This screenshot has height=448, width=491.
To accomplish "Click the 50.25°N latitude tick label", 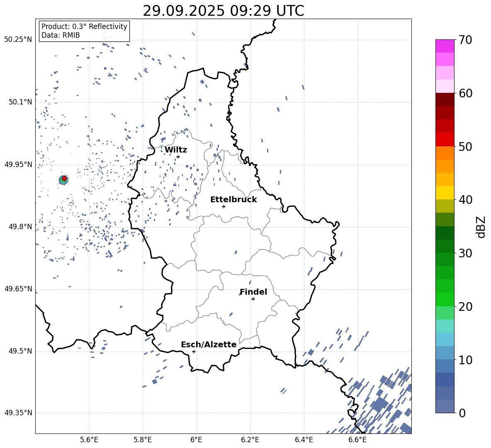I will [x=18, y=40].
